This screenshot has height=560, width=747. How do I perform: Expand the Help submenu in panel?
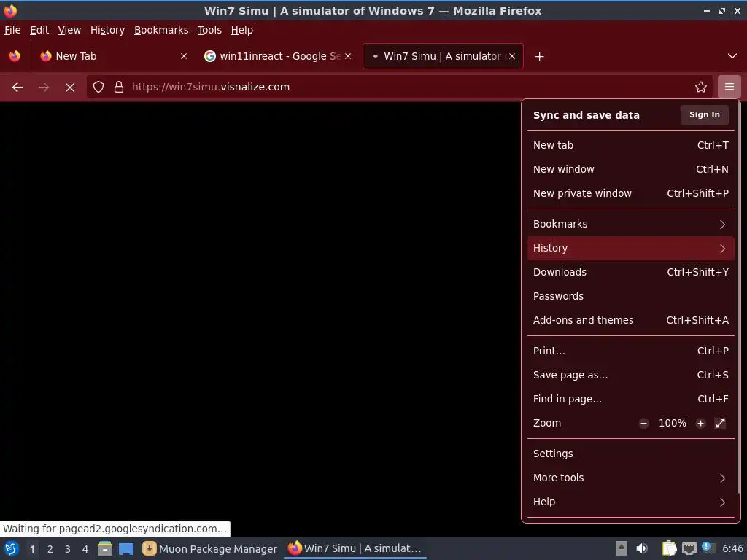(x=631, y=502)
